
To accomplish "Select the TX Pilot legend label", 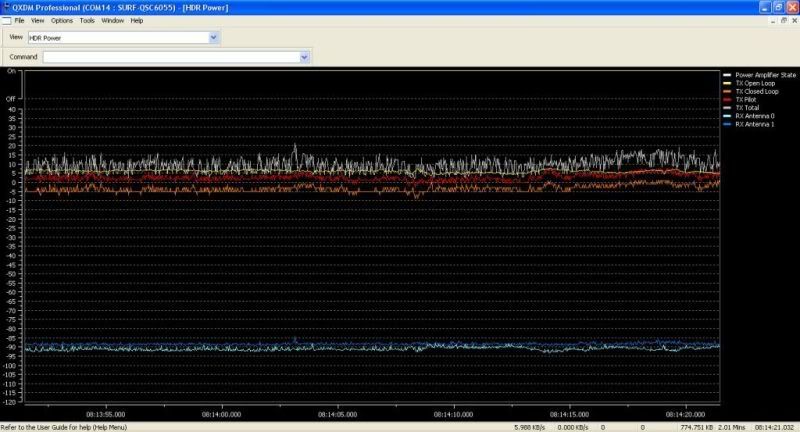I will 746,99.
